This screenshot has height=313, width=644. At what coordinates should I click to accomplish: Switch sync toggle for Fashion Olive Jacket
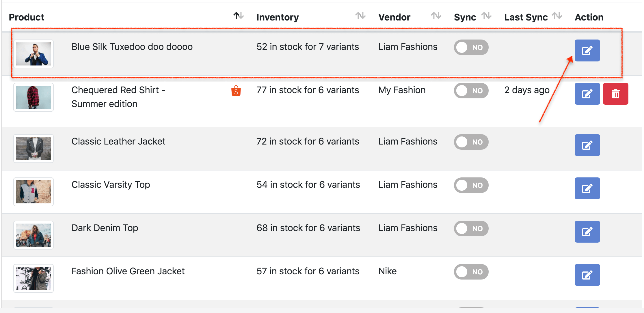471,272
